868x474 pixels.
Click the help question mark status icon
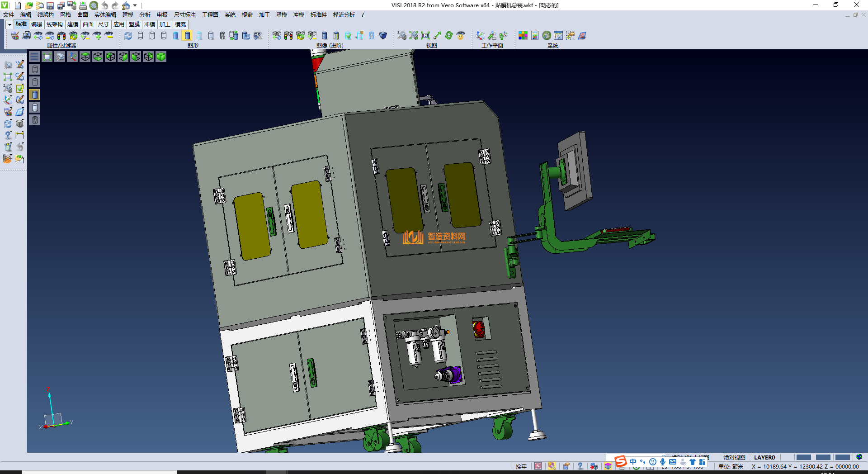click(x=580, y=466)
